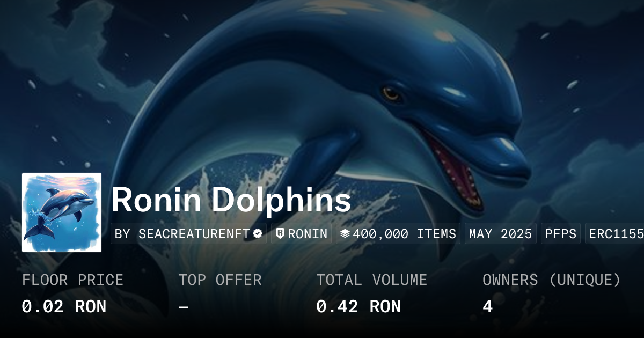Click the OWNERS (UNIQUE) label
This screenshot has width=644, height=338.
552,280
